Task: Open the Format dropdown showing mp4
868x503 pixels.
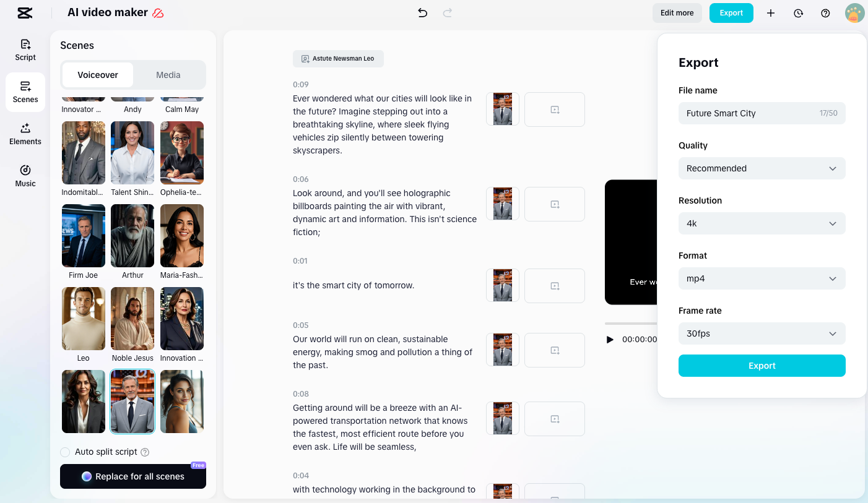Action: click(x=762, y=278)
